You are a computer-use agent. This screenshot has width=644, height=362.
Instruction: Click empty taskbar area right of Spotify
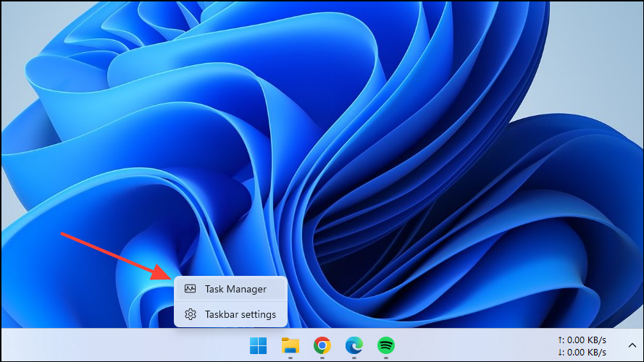tap(471, 345)
